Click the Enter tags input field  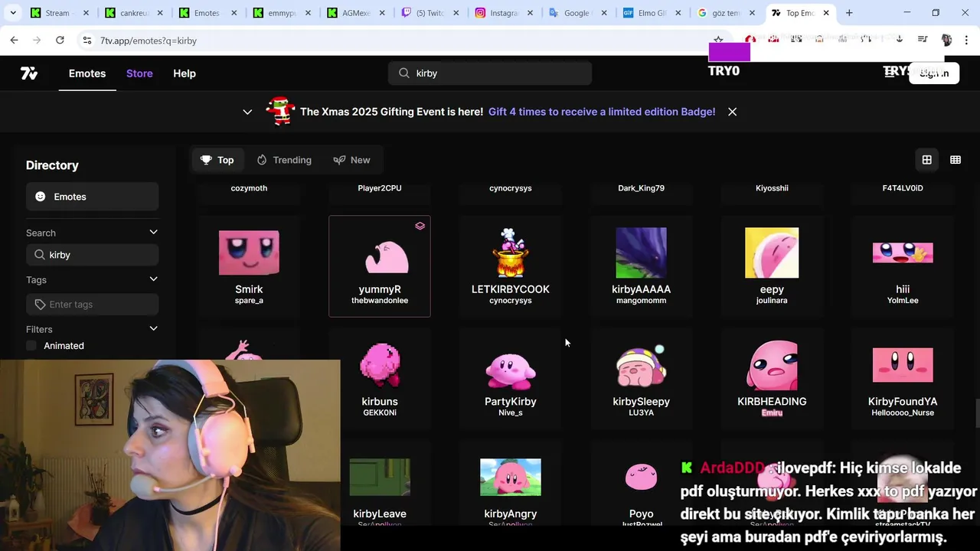92,305
